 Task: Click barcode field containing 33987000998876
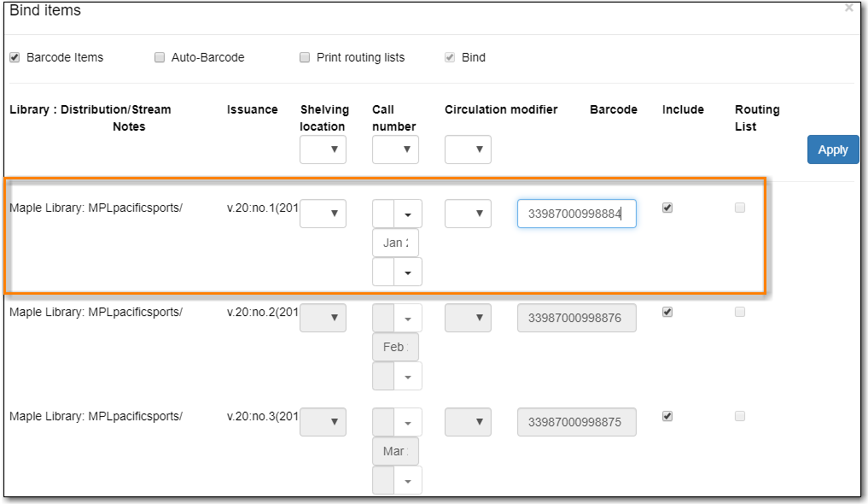(576, 318)
